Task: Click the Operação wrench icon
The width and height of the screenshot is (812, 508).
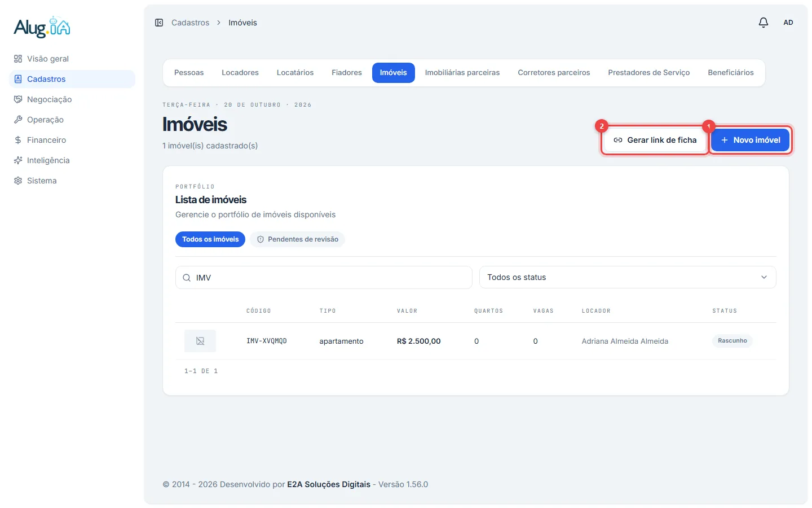Action: coord(18,120)
